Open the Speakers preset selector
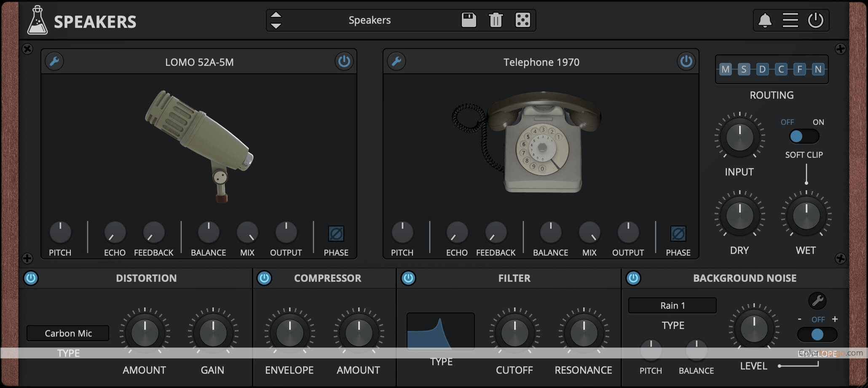 click(x=370, y=19)
